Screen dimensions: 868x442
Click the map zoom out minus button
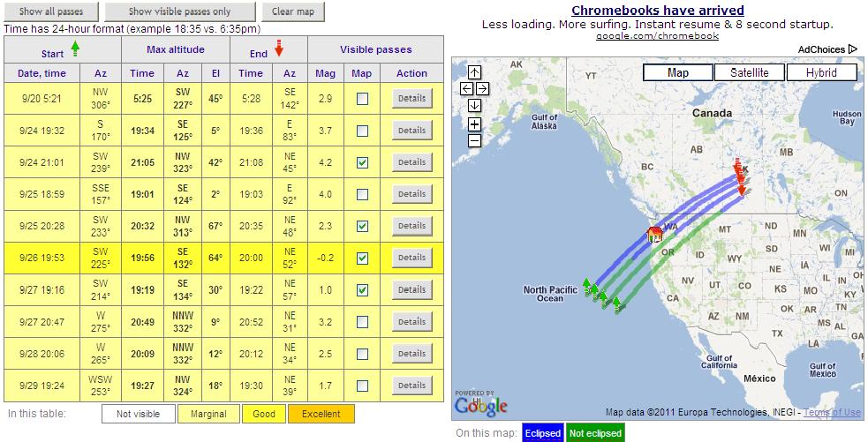(474, 140)
